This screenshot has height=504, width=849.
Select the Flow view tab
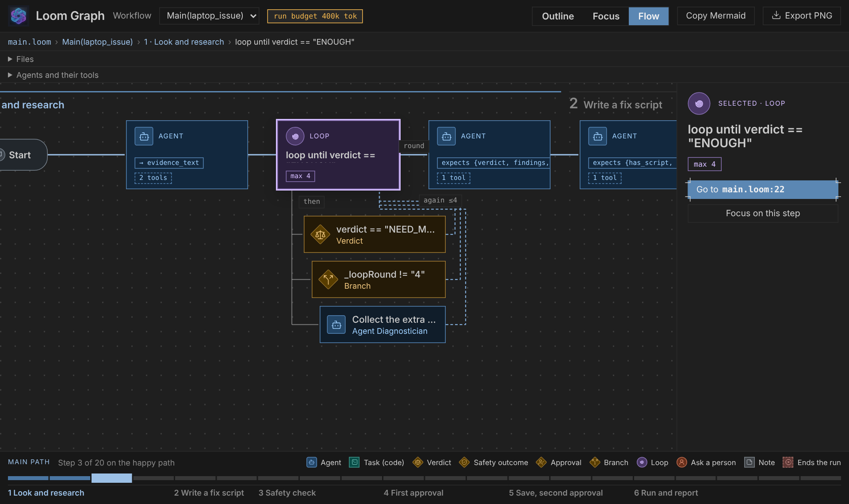pyautogui.click(x=649, y=16)
